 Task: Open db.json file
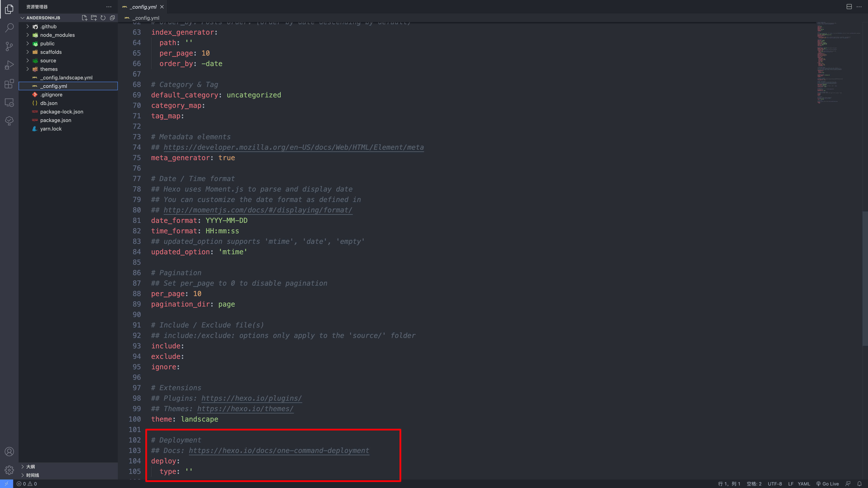click(68, 103)
